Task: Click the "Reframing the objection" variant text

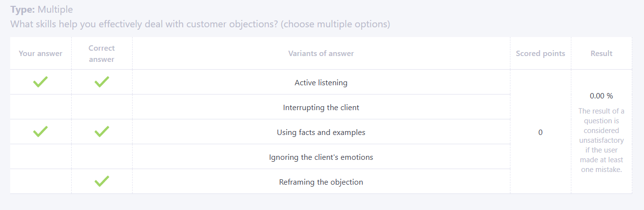Action: pyautogui.click(x=321, y=182)
